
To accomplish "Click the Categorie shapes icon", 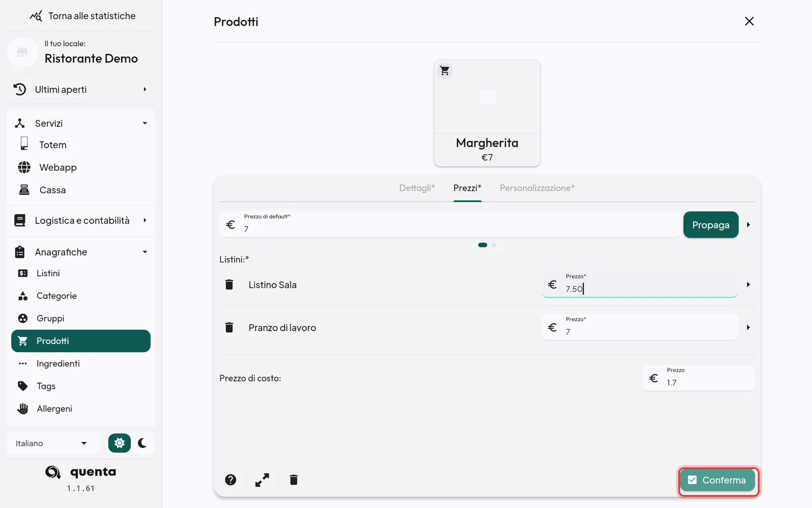I will (x=23, y=296).
